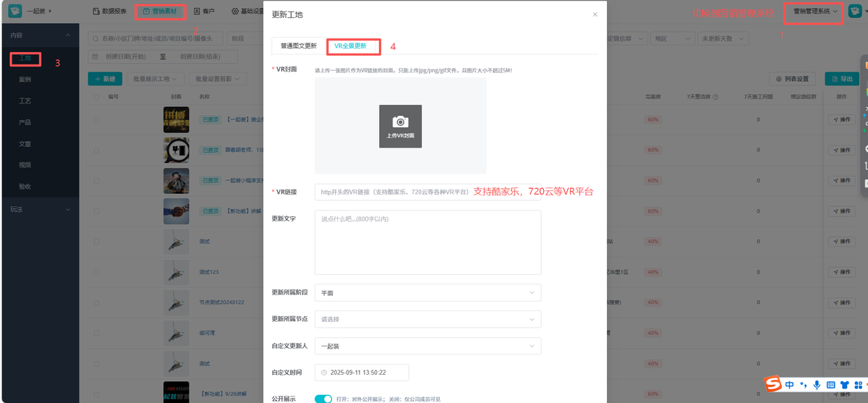This screenshot has height=403, width=868.
Task: Close the 更新工地 dialog with X
Action: pos(595,14)
